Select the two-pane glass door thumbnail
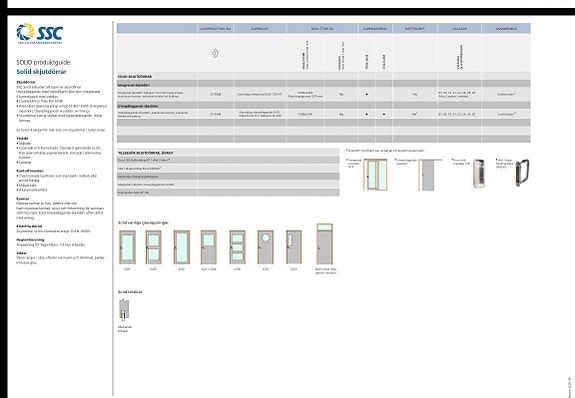Image resolution: width=575 pixels, height=398 pixels. tap(154, 247)
